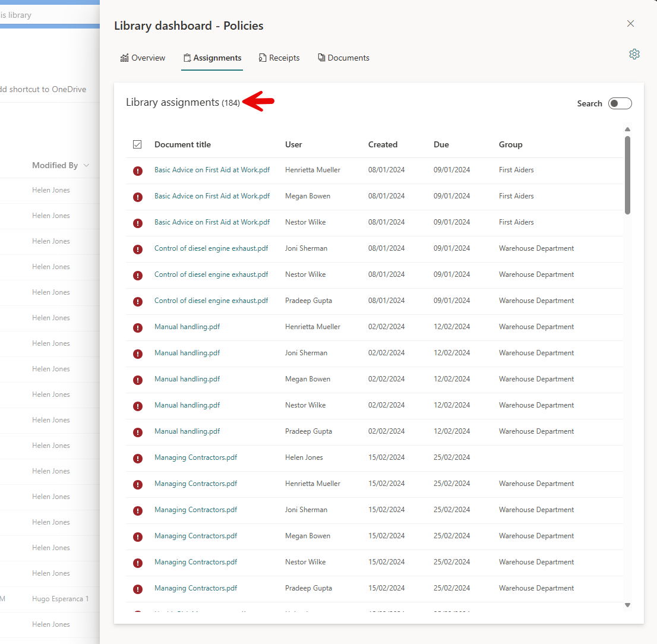The width and height of the screenshot is (657, 644).
Task: Click overdue icon for Henrietta Mueller's Managing Contractors assignment
Action: [137, 485]
